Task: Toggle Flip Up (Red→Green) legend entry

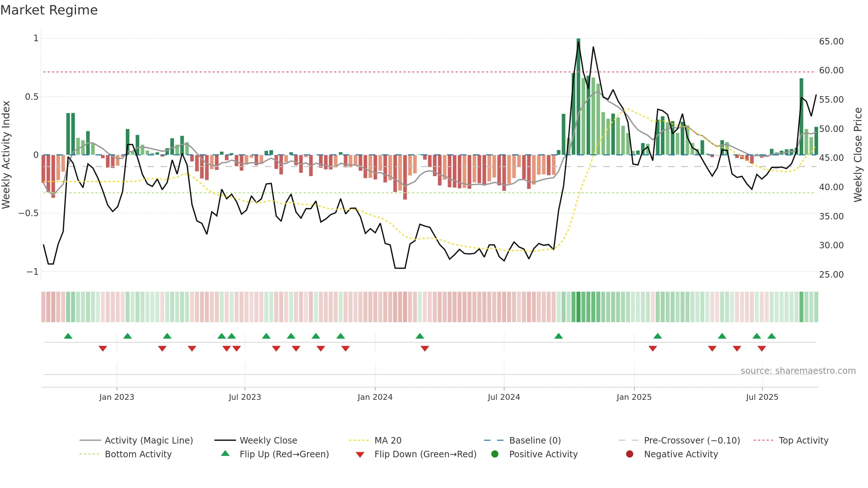Action: tap(275, 454)
